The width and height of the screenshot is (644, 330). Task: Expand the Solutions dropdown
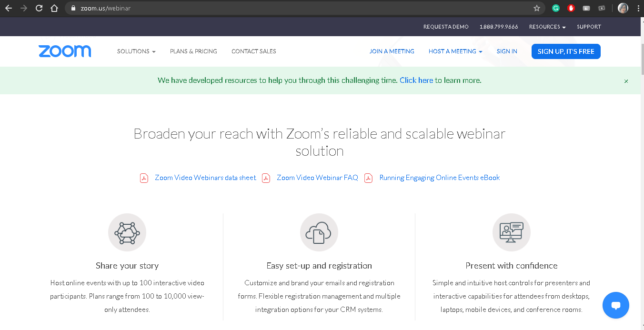pyautogui.click(x=136, y=51)
